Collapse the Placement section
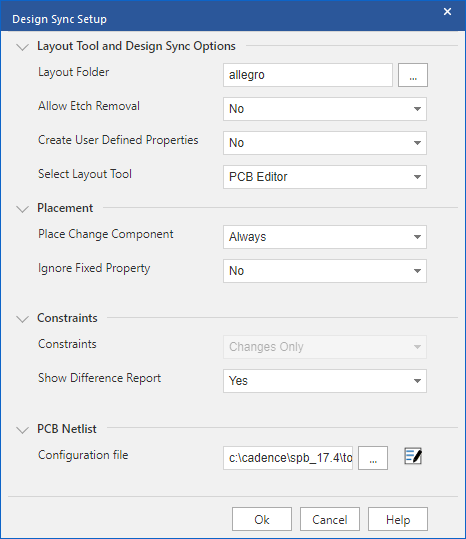The width and height of the screenshot is (466, 539). pos(23,209)
